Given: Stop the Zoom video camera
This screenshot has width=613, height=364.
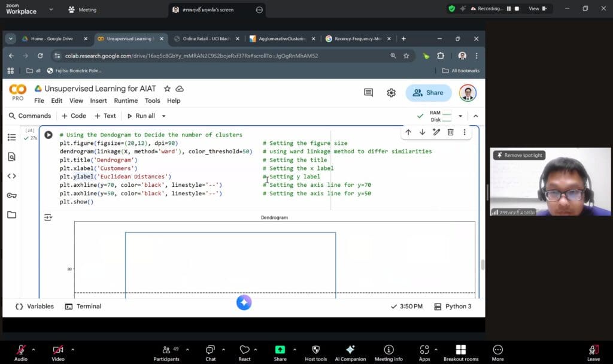Looking at the screenshot, I should (57, 351).
